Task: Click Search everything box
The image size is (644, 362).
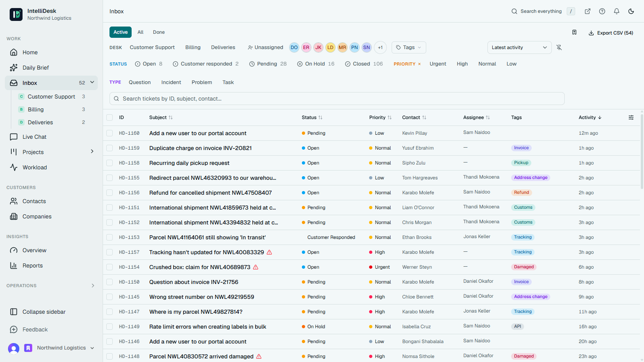Action: pyautogui.click(x=543, y=11)
